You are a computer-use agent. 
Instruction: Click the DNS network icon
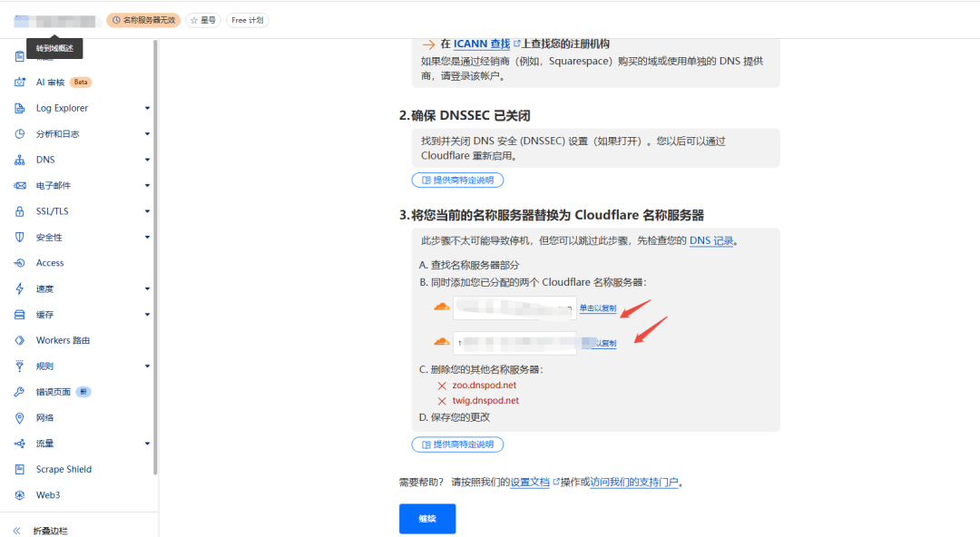[20, 160]
